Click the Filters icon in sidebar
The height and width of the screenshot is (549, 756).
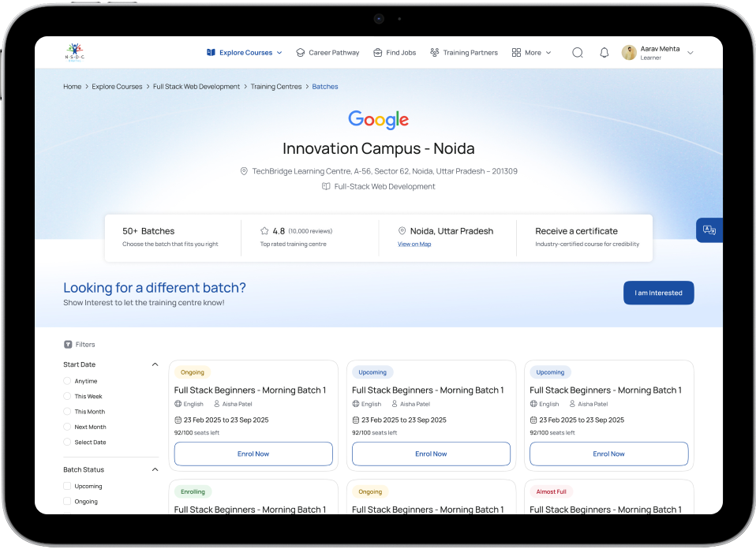(67, 345)
